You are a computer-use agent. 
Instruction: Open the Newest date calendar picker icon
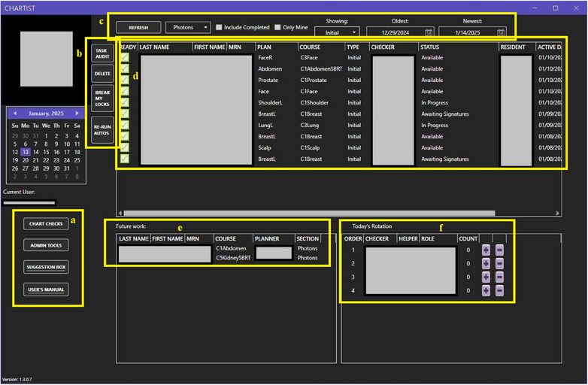point(501,32)
